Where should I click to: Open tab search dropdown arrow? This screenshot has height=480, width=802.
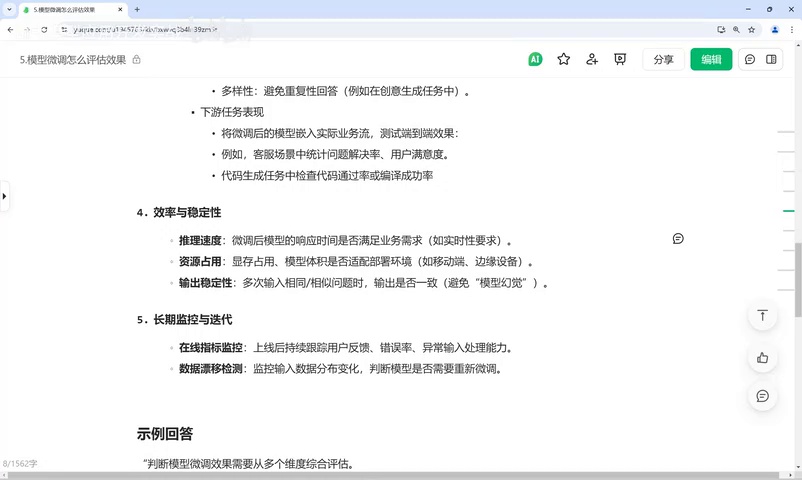click(9, 9)
